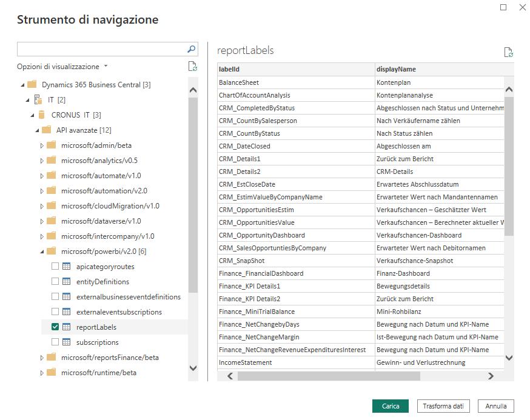Click the IncomeStatement cell
The height and width of the screenshot is (420, 530).
tap(296, 362)
